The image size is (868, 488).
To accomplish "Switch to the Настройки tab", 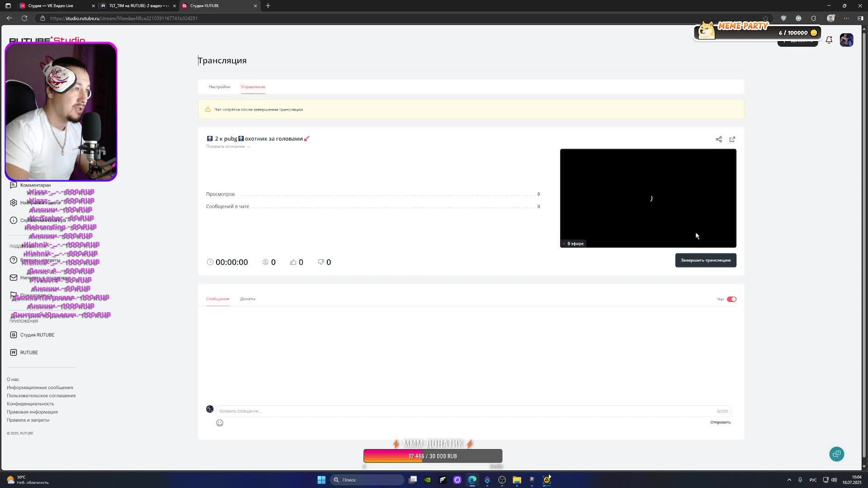I will pos(219,87).
